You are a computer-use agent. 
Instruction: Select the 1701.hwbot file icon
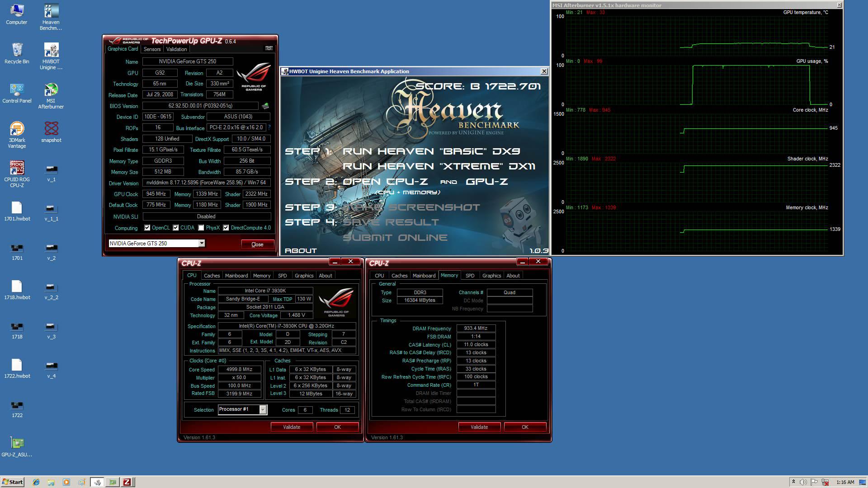pos(17,211)
